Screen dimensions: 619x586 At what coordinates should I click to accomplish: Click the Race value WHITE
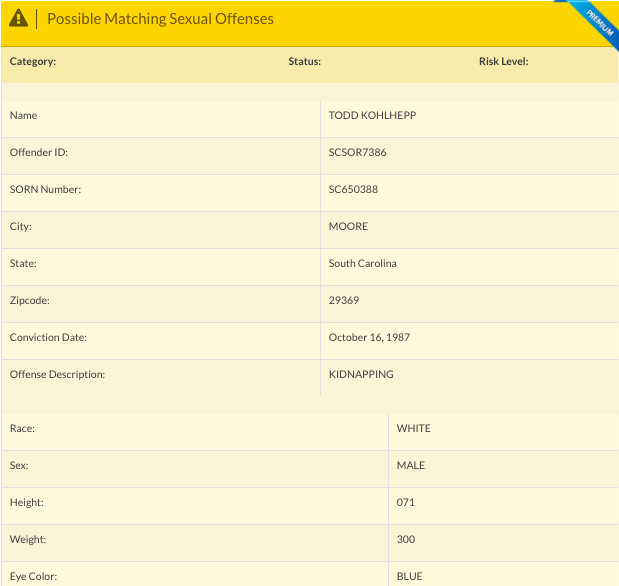[x=413, y=428]
